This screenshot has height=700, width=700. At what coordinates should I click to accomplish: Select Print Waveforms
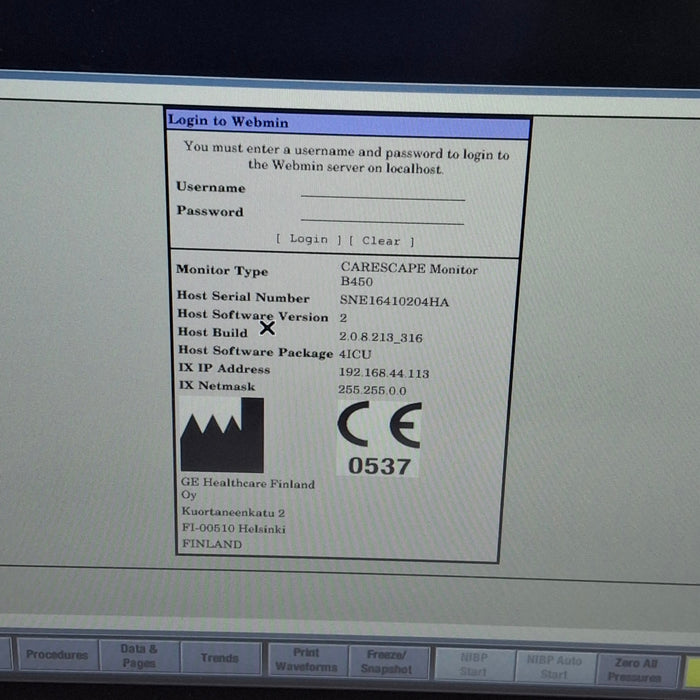[x=306, y=660]
